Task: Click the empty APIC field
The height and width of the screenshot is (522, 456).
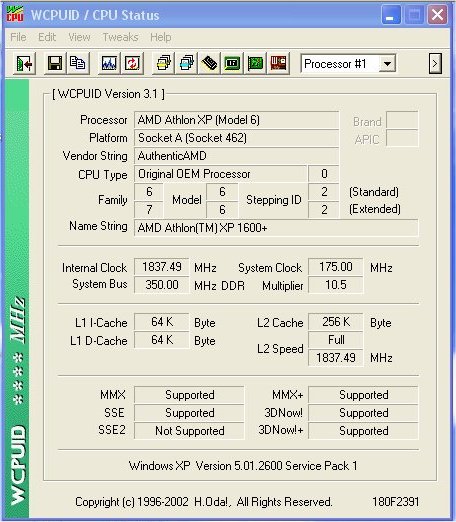Action: tap(402, 138)
